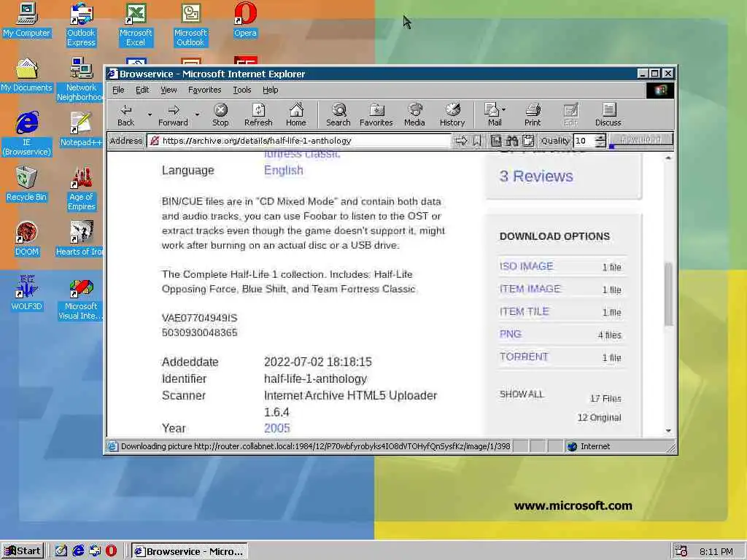Launch Opera from desktop icon
The width and height of the screenshot is (747, 560).
245,20
